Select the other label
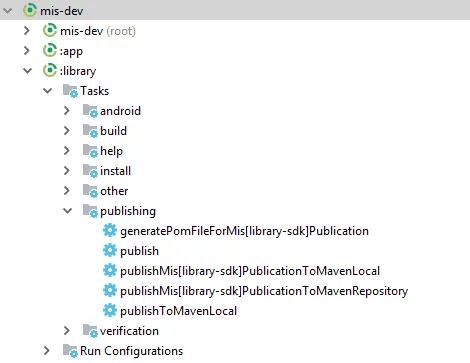Image resolution: width=470 pixels, height=363 pixels. coord(114,191)
